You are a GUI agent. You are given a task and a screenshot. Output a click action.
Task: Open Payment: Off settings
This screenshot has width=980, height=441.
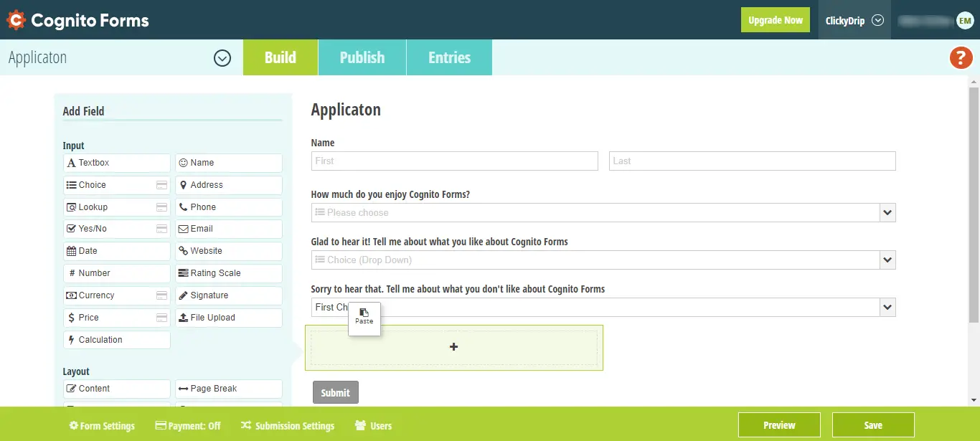[188, 426]
